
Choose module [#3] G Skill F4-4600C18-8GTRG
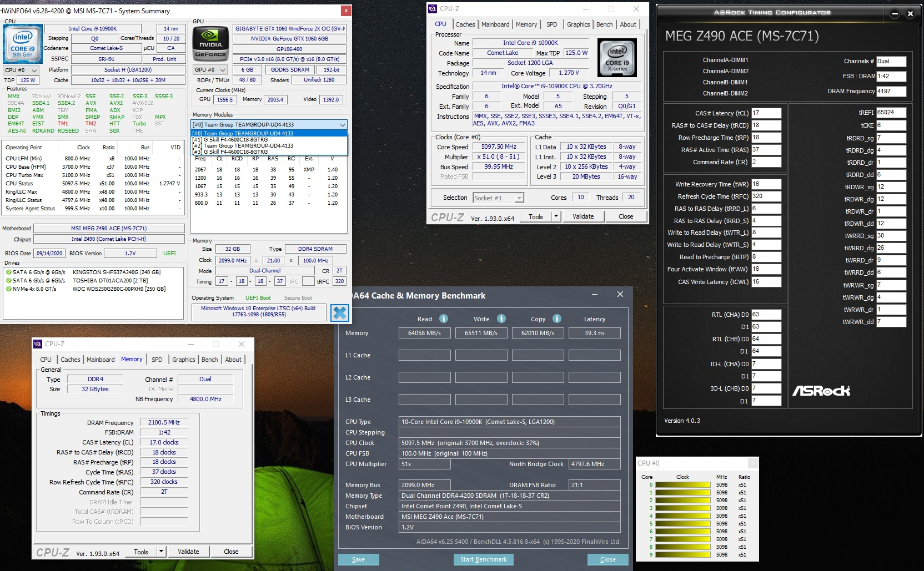click(269, 152)
